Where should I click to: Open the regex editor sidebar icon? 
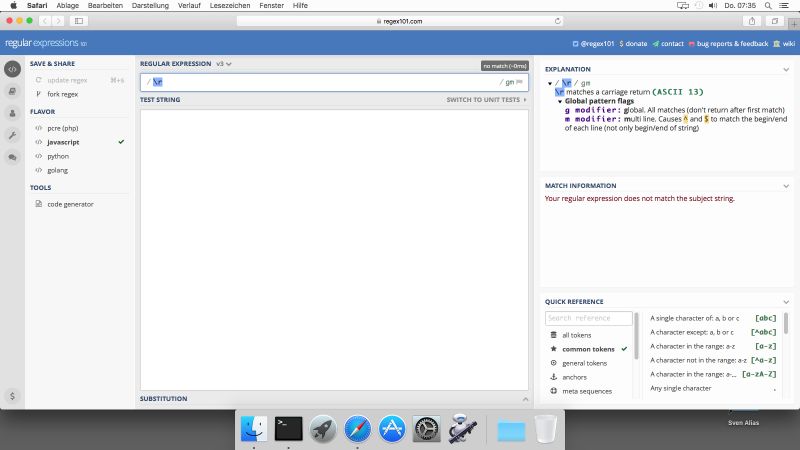pos(12,69)
